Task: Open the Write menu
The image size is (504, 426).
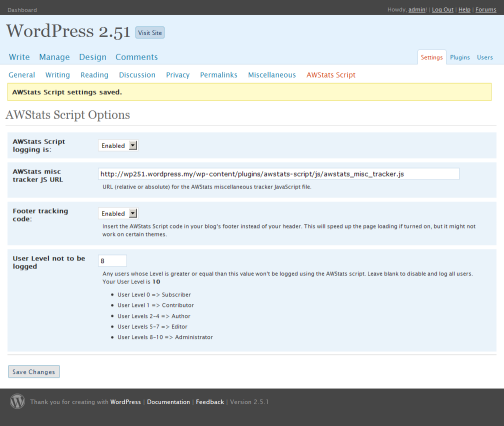Action: (x=19, y=57)
